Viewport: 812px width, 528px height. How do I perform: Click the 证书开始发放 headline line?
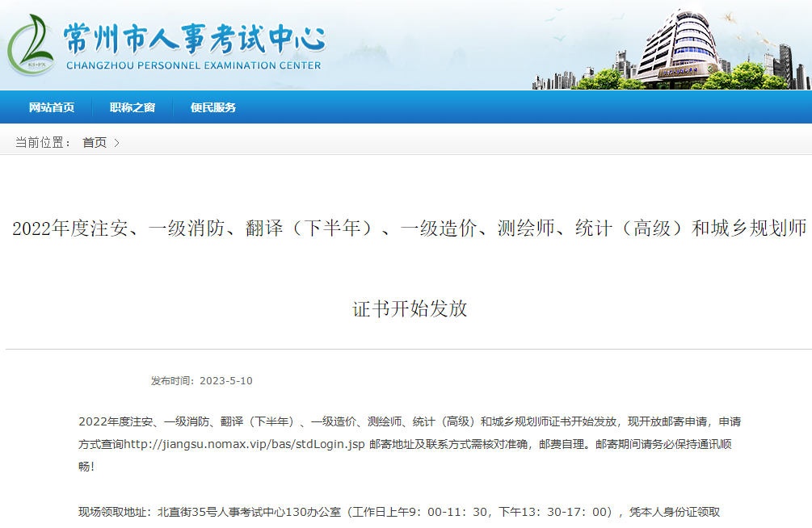click(410, 308)
